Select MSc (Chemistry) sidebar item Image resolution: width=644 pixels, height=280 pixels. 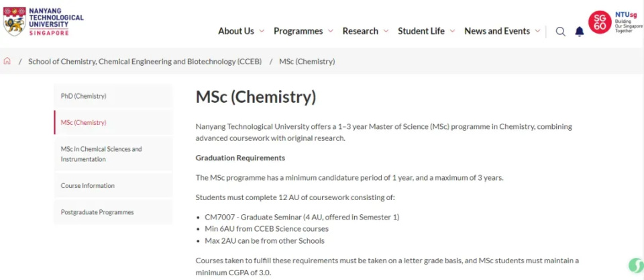(x=84, y=122)
